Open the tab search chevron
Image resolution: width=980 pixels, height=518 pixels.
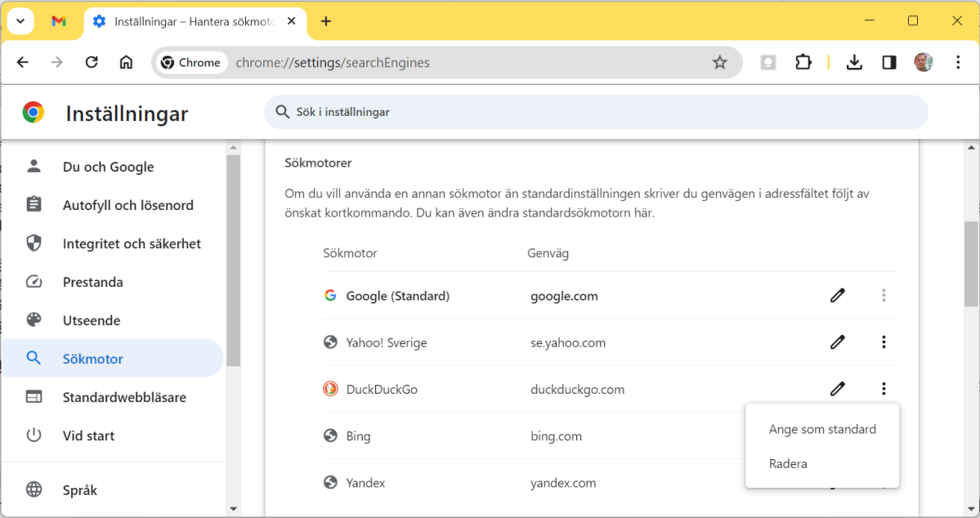click(x=20, y=21)
